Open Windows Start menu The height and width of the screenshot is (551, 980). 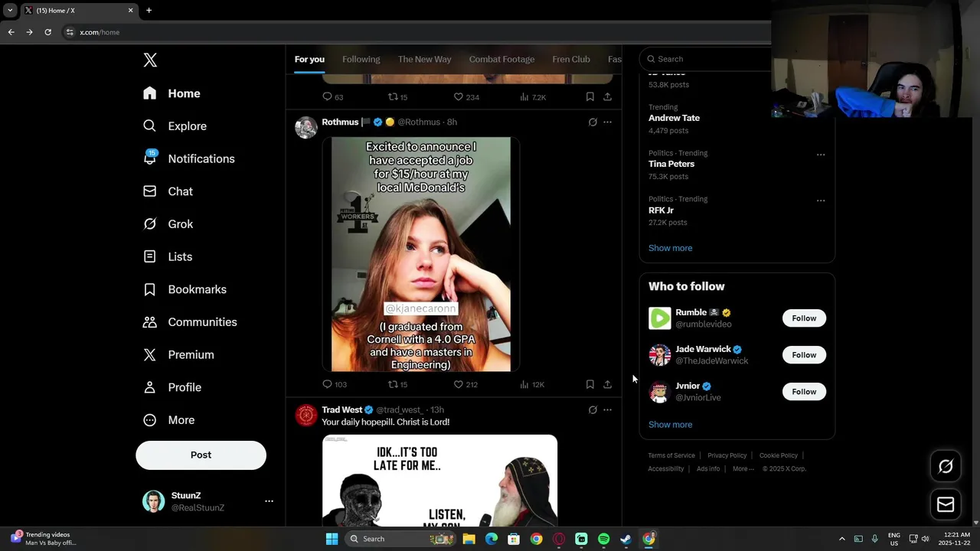coord(332,539)
